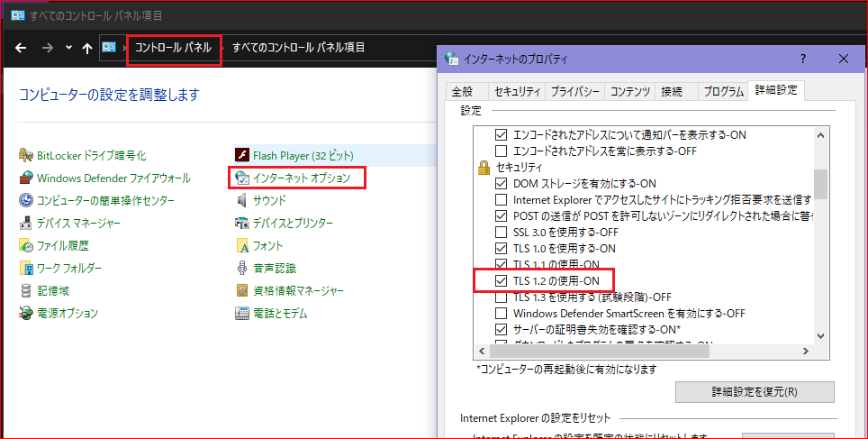
Task: Click the Device Manager icon
Action: [x=25, y=223]
